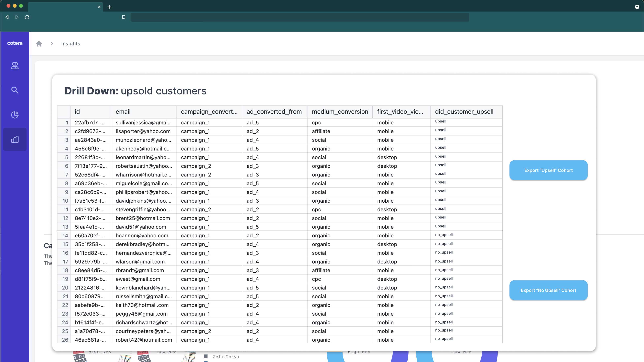644x362 pixels.
Task: Click the home icon in the breadcrumb
Action: [39, 43]
